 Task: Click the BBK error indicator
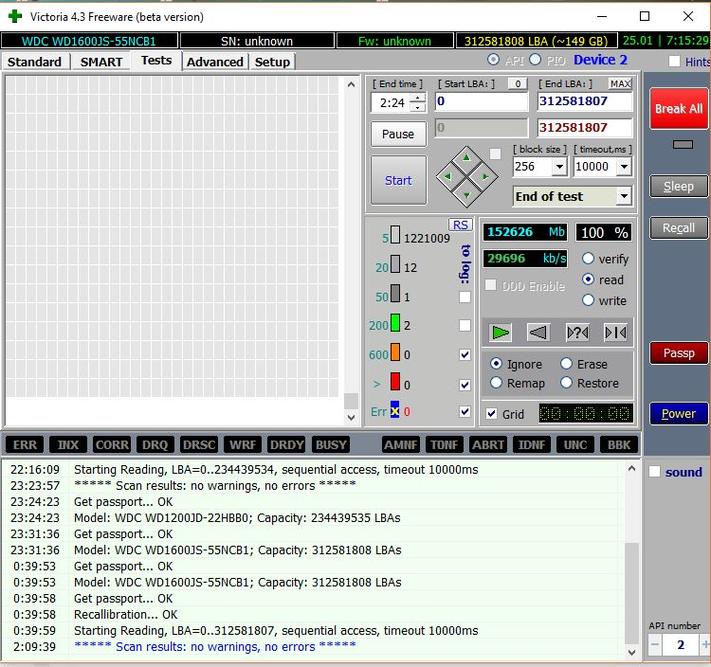[x=619, y=445]
